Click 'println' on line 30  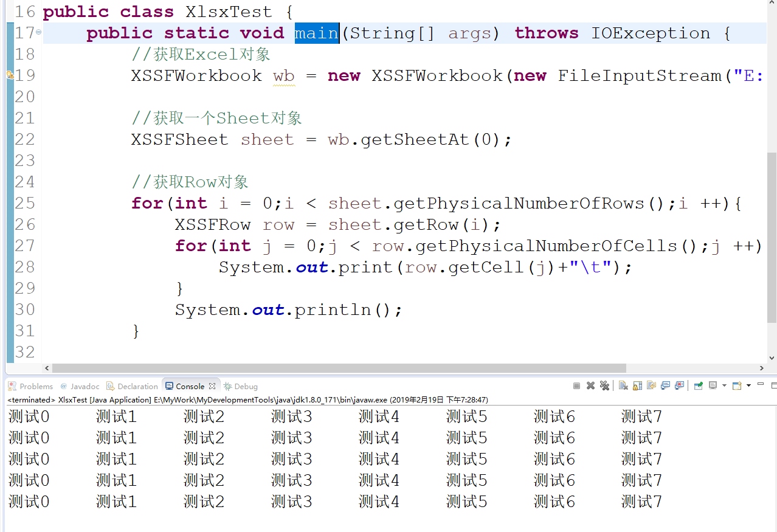333,310
